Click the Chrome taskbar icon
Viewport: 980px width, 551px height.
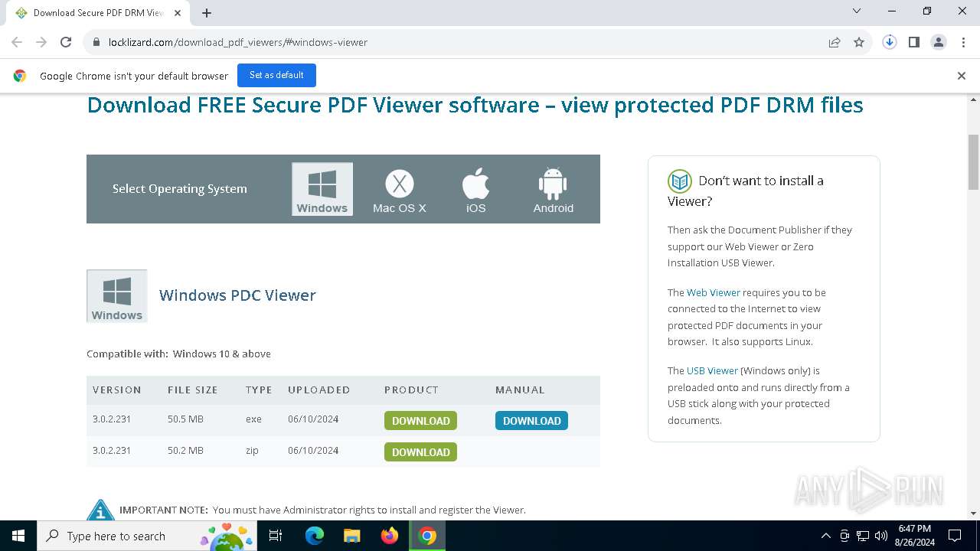427,536
